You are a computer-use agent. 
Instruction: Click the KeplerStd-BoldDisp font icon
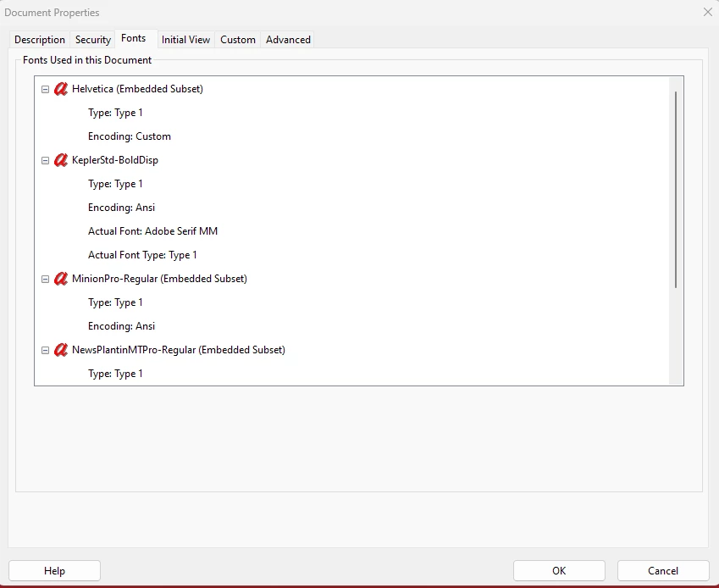(x=60, y=160)
